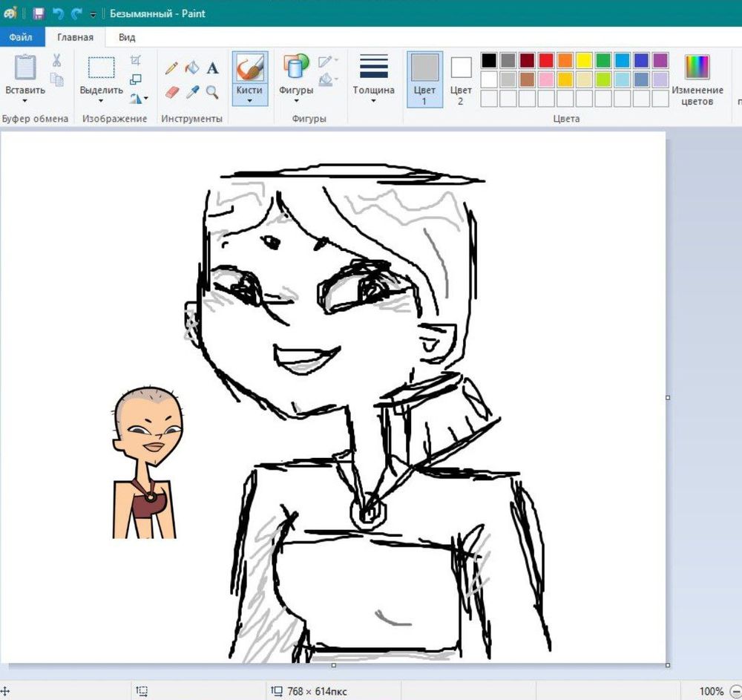Open the Кисти brushes dropdown arrow
This screenshot has height=700, width=742.
click(x=249, y=101)
